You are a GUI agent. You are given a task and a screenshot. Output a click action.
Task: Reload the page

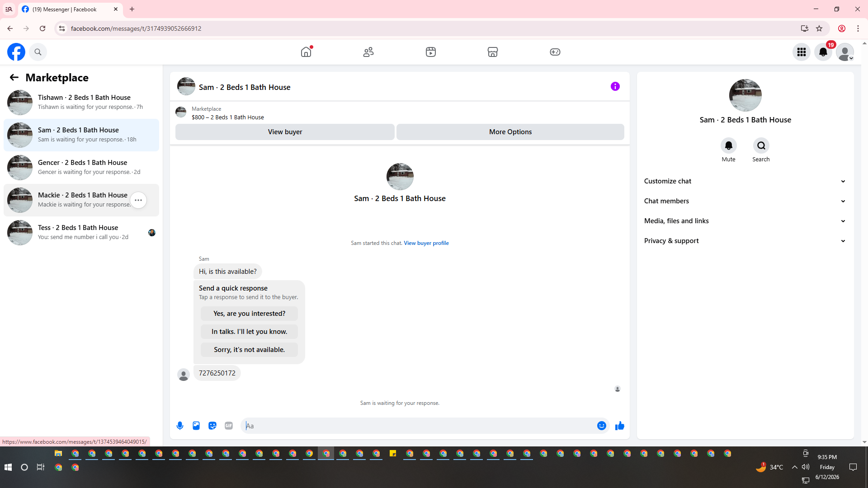pos(42,28)
